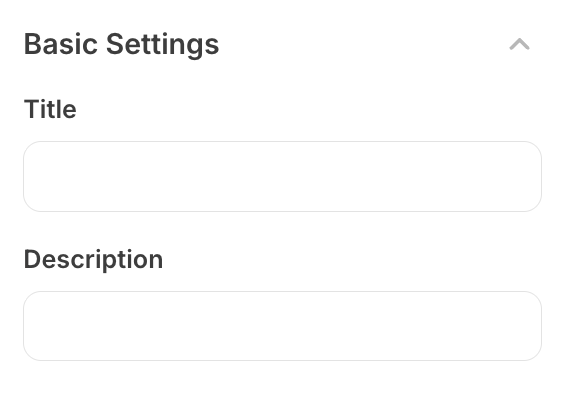
Task: Click the Description field label
Action: pyautogui.click(x=93, y=260)
